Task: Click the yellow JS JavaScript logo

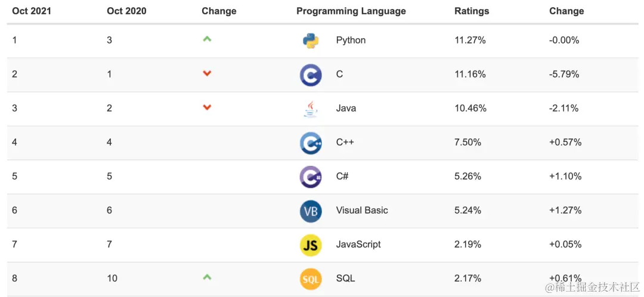Action: pos(311,245)
